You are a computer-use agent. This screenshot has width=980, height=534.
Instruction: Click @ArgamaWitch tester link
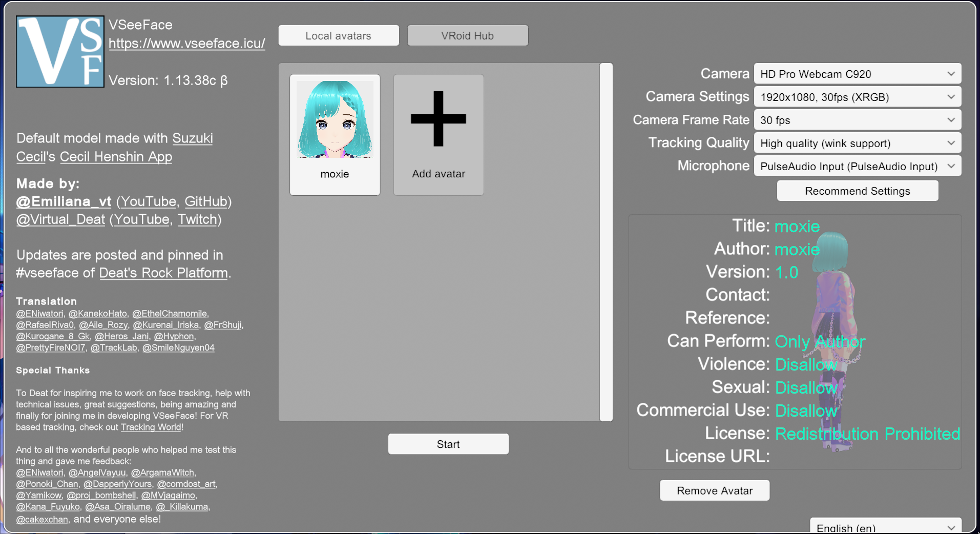tap(162, 473)
